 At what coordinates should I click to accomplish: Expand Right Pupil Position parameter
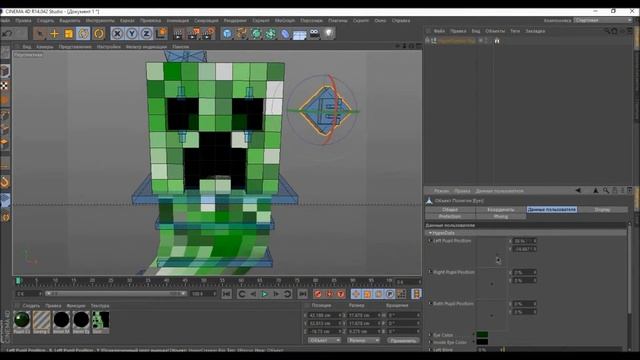(430, 272)
